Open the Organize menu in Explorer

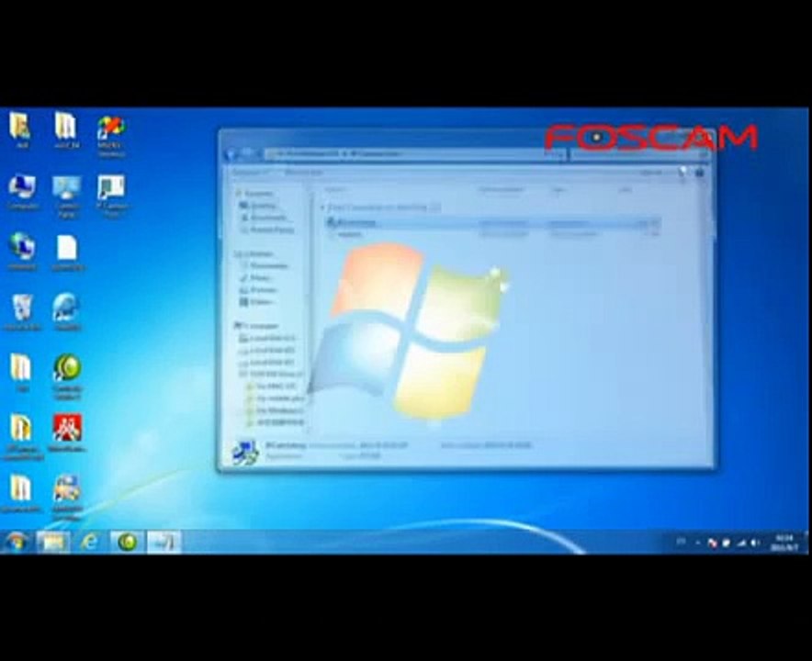250,173
